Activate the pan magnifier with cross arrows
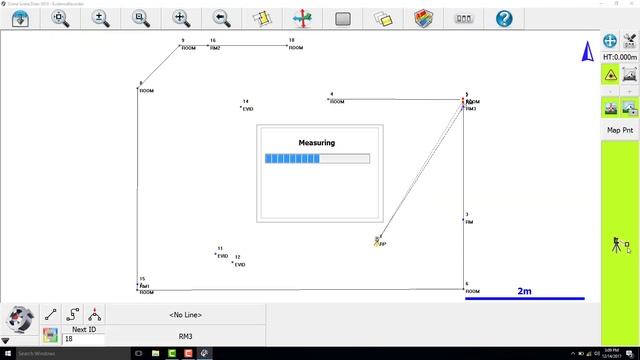 tap(181, 19)
